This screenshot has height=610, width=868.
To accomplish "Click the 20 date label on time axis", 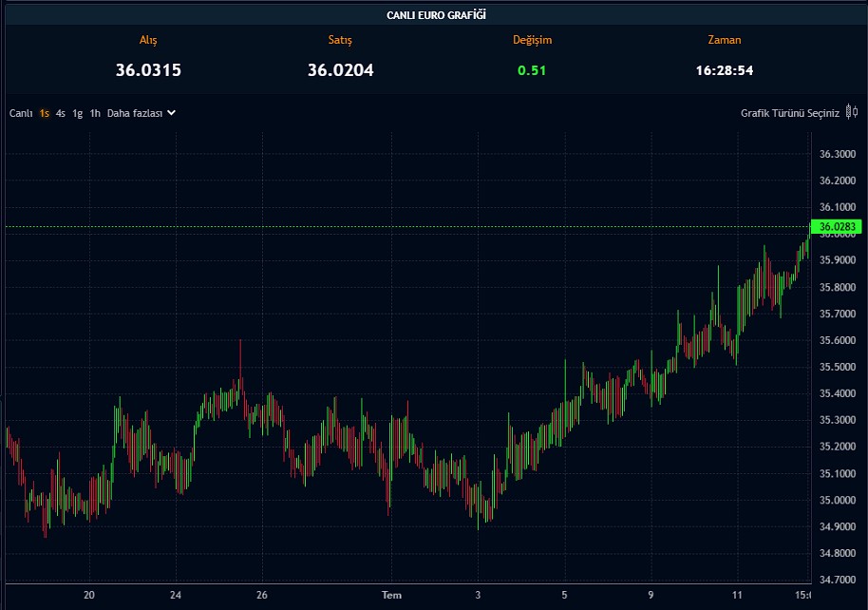I will (89, 596).
